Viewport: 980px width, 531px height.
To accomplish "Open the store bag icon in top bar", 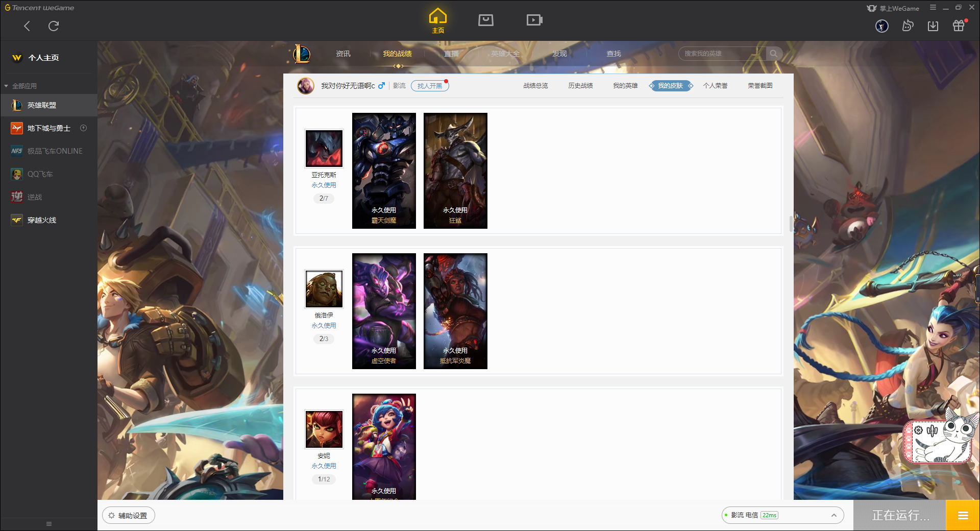I will pyautogui.click(x=486, y=20).
